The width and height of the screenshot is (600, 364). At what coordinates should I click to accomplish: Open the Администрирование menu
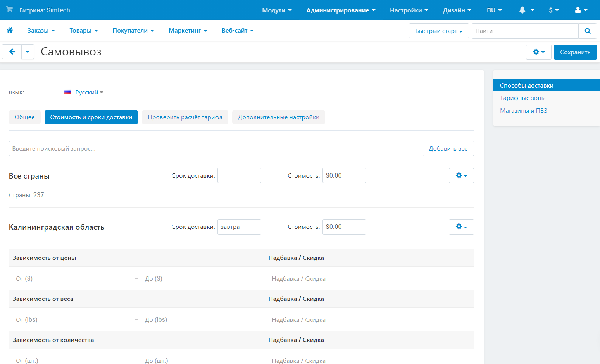(x=340, y=10)
